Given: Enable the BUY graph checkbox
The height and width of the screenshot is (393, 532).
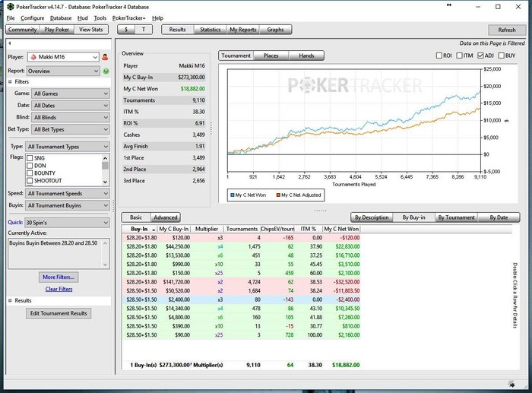Looking at the screenshot, I should tap(501, 55).
